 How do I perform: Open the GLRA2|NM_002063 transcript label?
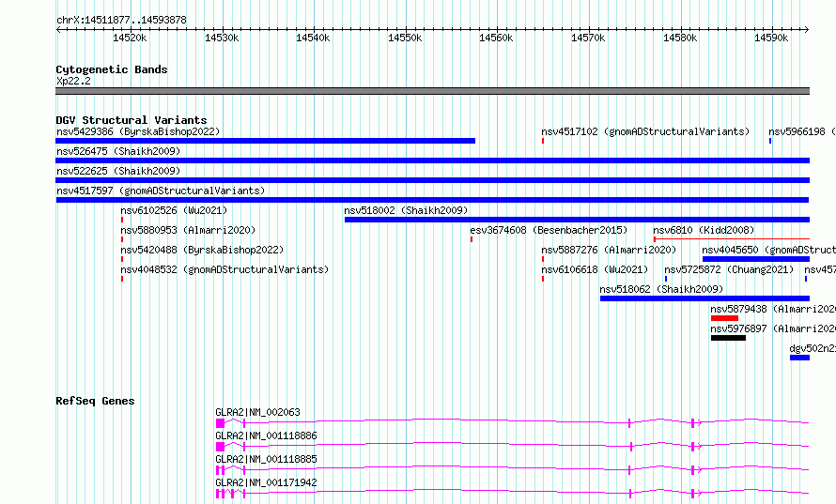click(x=257, y=412)
